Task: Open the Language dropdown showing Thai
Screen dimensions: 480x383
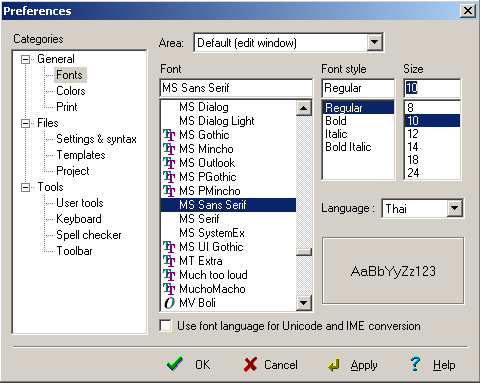Action: [455, 209]
